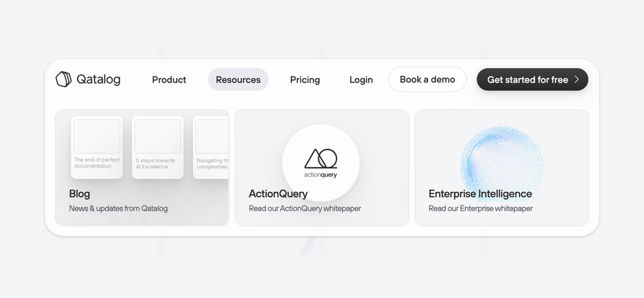Select the Resources nav item
This screenshot has width=644, height=298.
238,80
